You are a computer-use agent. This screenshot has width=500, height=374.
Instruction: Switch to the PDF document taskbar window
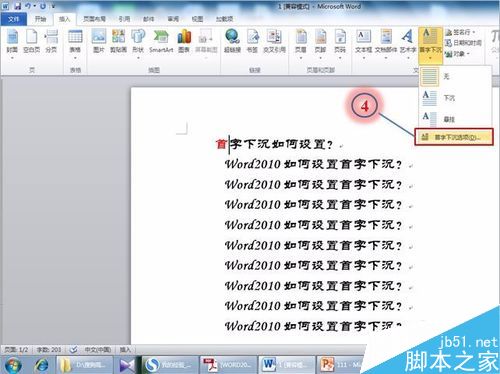[x=229, y=365]
